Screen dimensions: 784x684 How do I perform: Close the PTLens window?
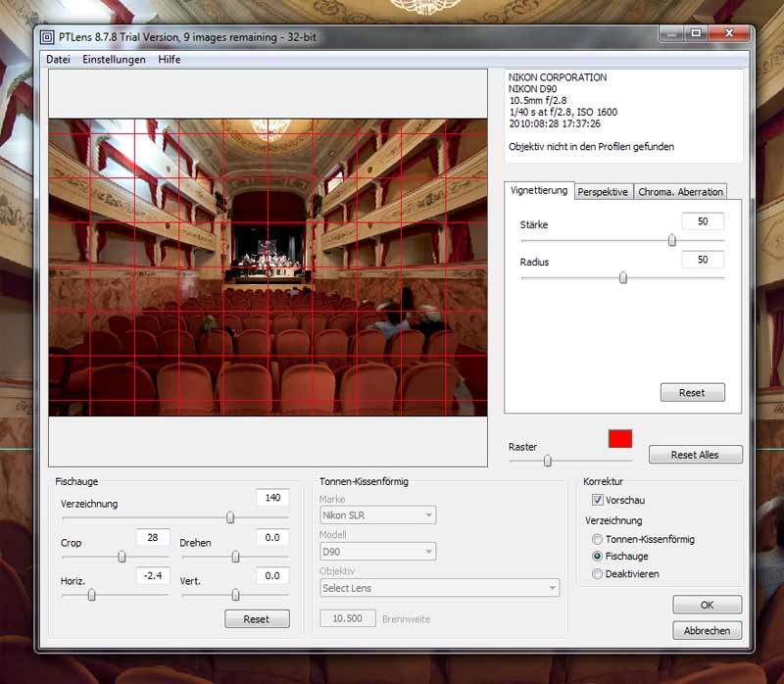729,34
